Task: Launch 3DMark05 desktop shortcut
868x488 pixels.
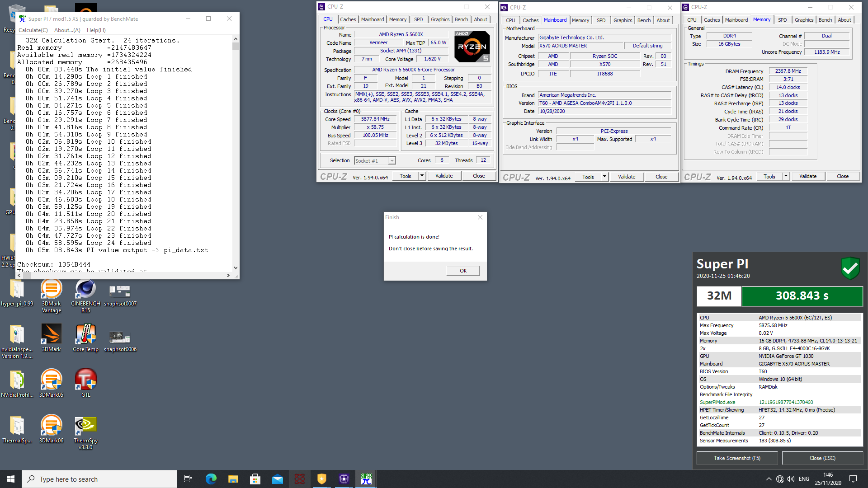Action: coord(51,384)
